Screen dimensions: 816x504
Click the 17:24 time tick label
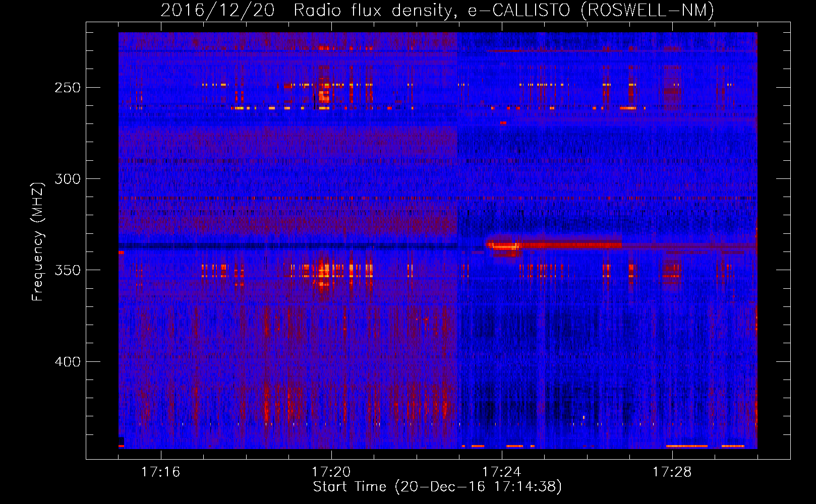(501, 472)
